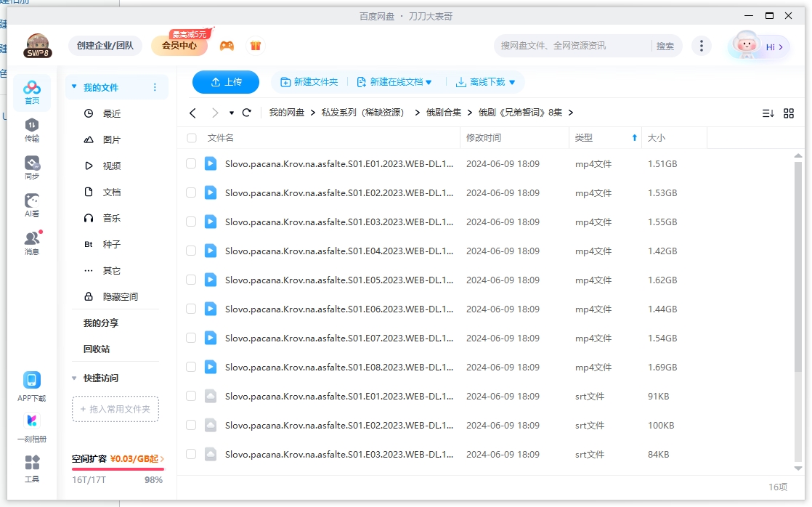Click the 上传 upload button

(x=225, y=81)
